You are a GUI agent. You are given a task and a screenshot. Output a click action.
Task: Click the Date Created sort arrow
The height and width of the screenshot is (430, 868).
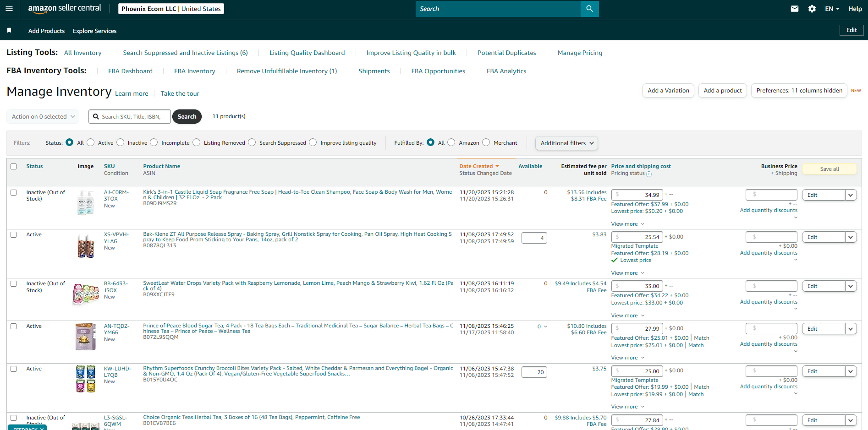click(497, 166)
